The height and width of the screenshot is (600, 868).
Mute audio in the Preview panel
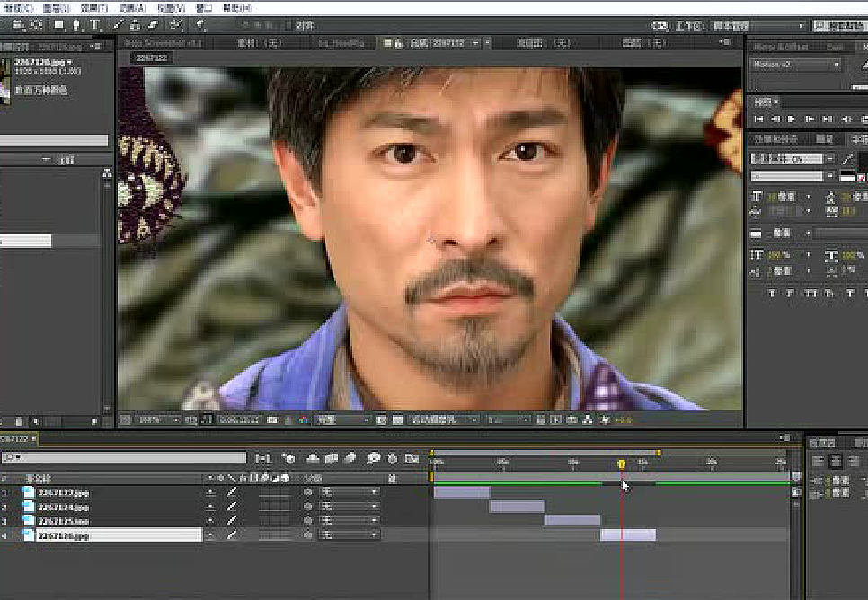pyautogui.click(x=846, y=119)
